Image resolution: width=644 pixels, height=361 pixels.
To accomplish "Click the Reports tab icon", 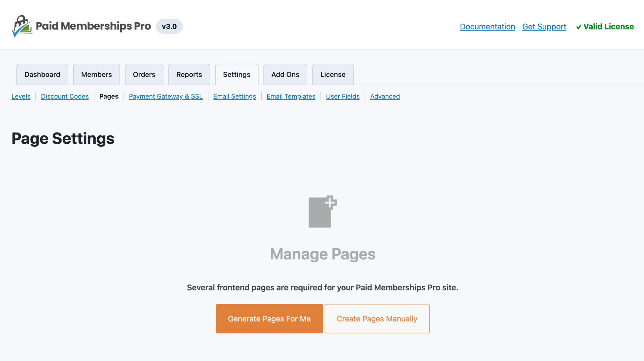I will pyautogui.click(x=189, y=74).
